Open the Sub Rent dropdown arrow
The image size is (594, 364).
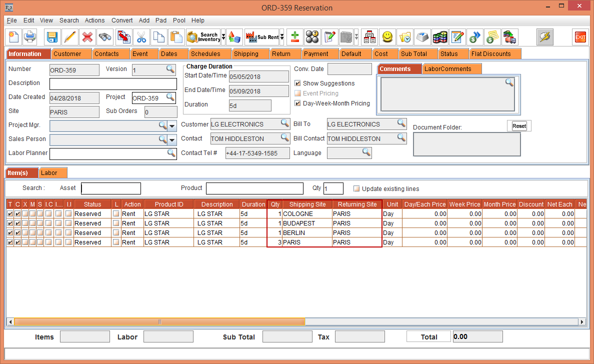click(x=282, y=37)
